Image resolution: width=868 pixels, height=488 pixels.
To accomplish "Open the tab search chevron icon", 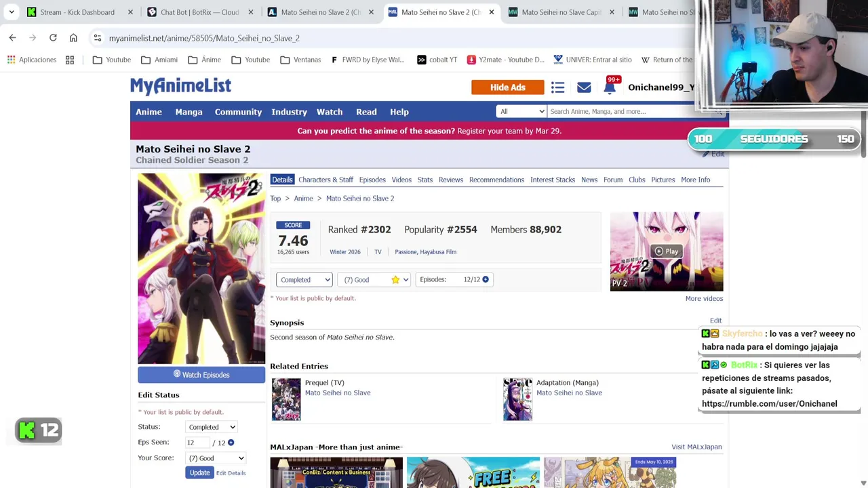I will (x=12, y=12).
